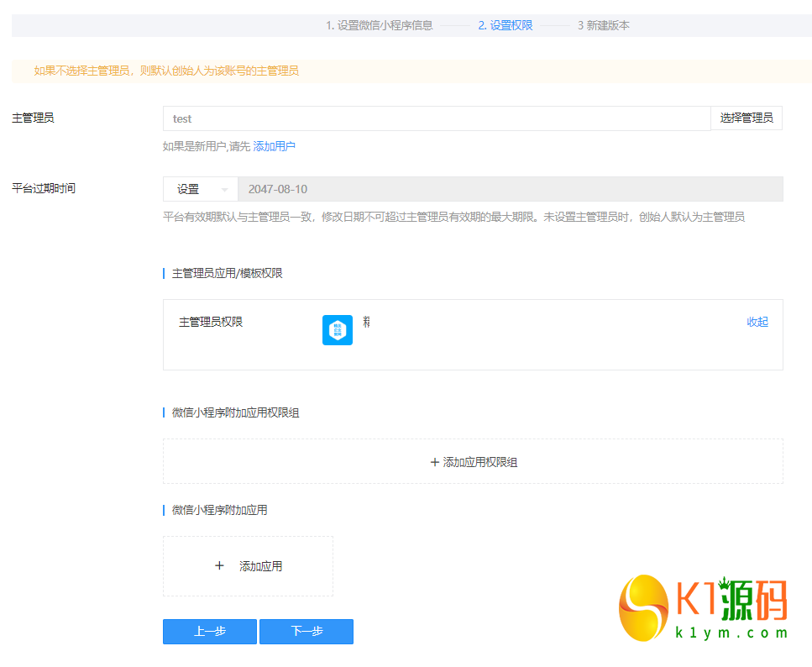This screenshot has width=812, height=667.
Task: Click the 主管理员权限 label
Action: click(211, 322)
